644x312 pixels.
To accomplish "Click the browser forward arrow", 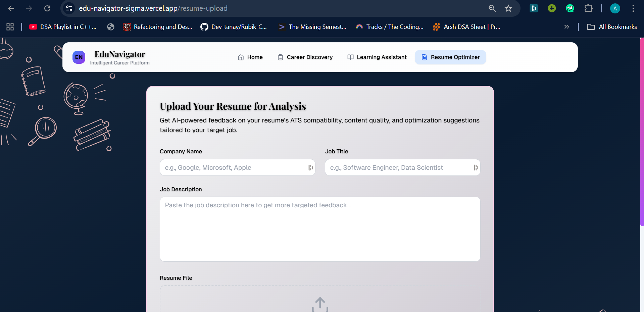I will 29,8.
